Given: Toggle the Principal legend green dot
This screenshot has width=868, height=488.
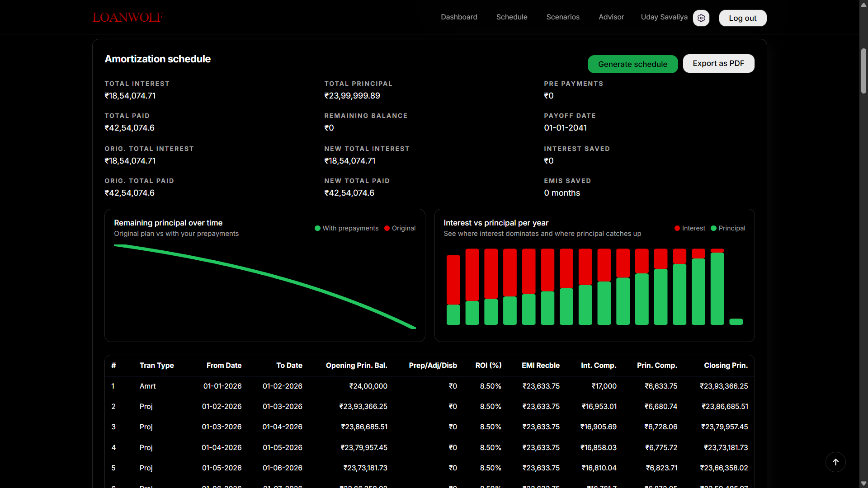Looking at the screenshot, I should coord(714,228).
